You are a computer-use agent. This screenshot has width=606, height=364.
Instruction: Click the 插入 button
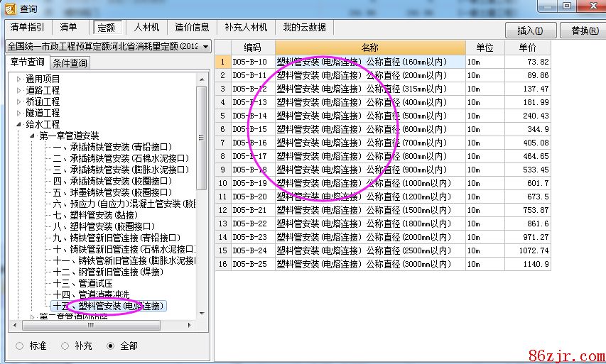tap(530, 31)
